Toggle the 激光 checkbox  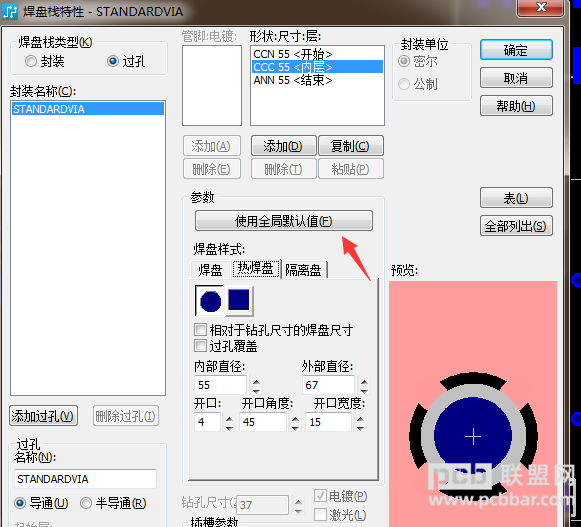click(320, 514)
